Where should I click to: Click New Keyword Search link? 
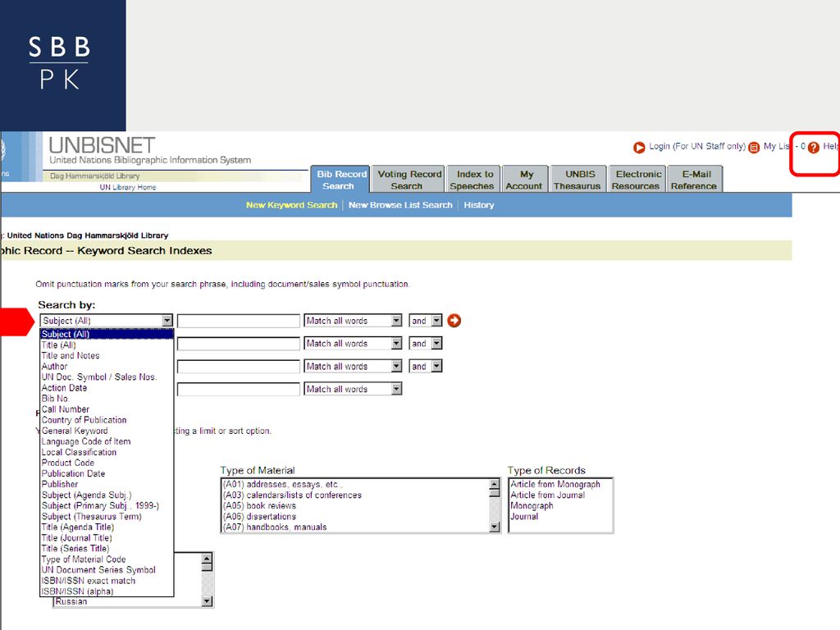pyautogui.click(x=291, y=205)
